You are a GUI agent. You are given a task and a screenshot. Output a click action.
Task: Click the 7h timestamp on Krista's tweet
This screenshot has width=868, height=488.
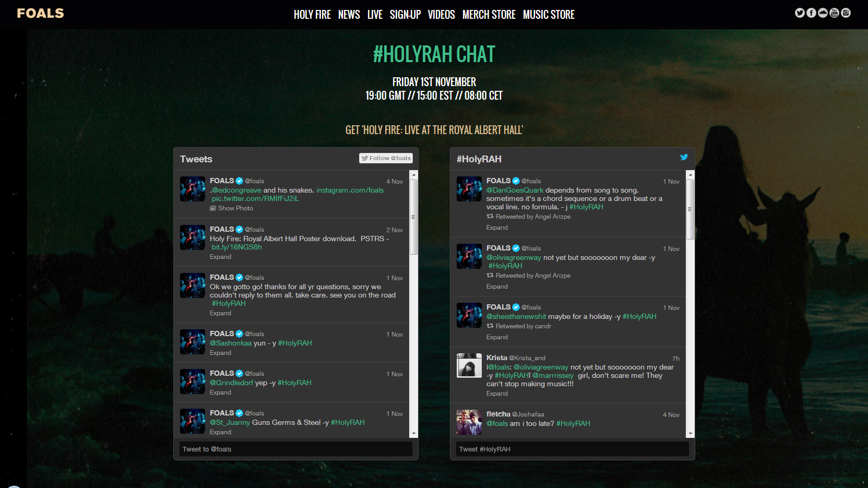(x=675, y=359)
